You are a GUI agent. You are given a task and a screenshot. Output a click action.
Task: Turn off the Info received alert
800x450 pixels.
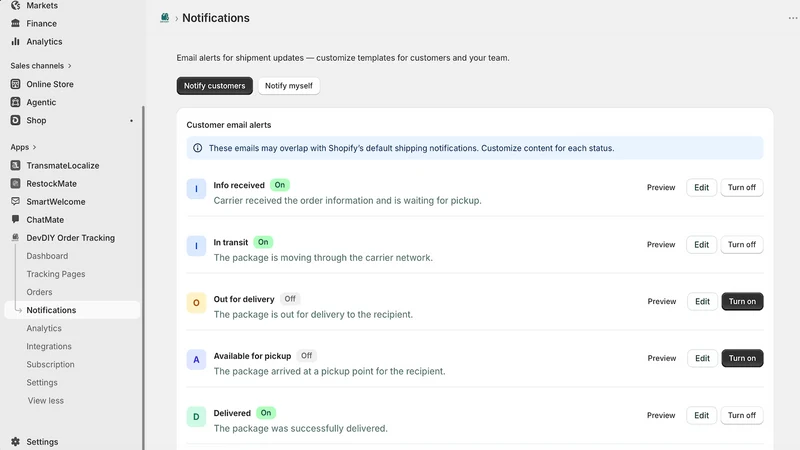[x=741, y=187]
